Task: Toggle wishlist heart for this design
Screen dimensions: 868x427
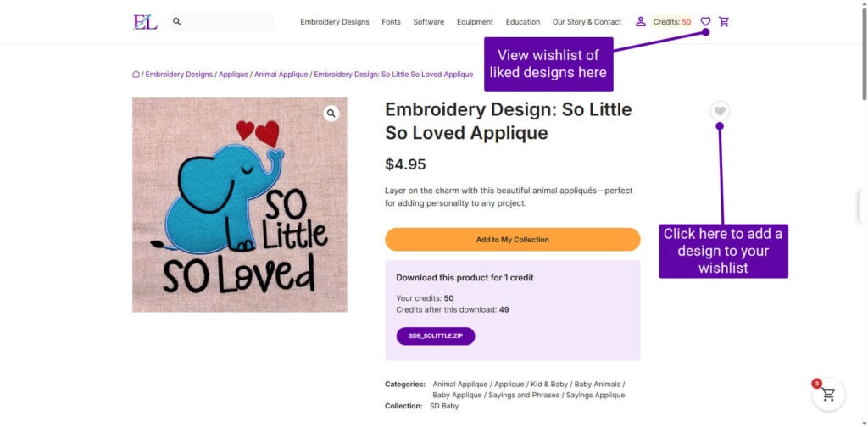Action: 720,111
